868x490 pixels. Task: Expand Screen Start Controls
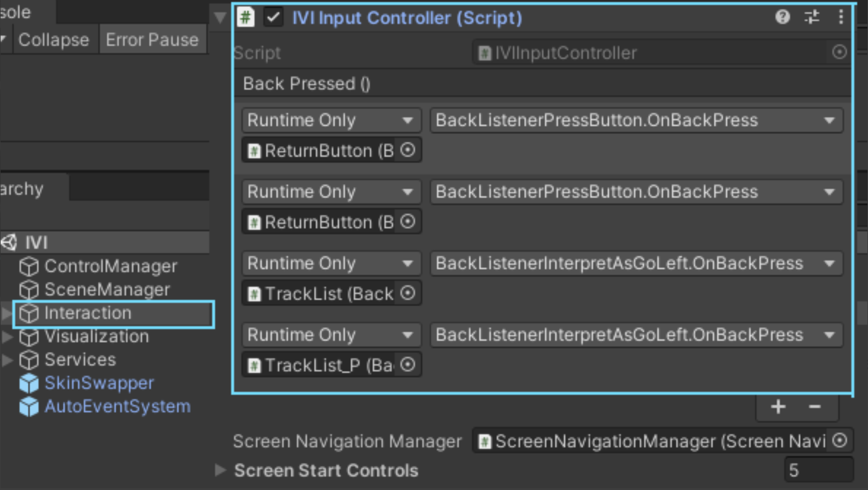(221, 470)
